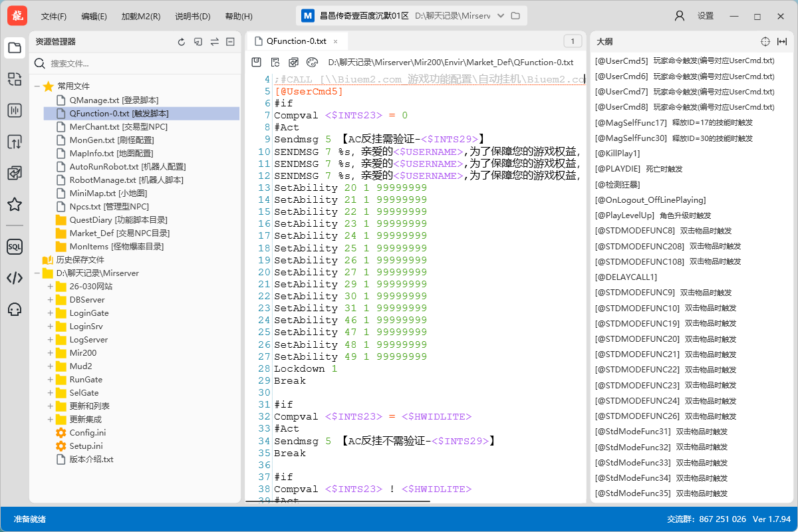Collapse all folders in the explorer

(229, 41)
